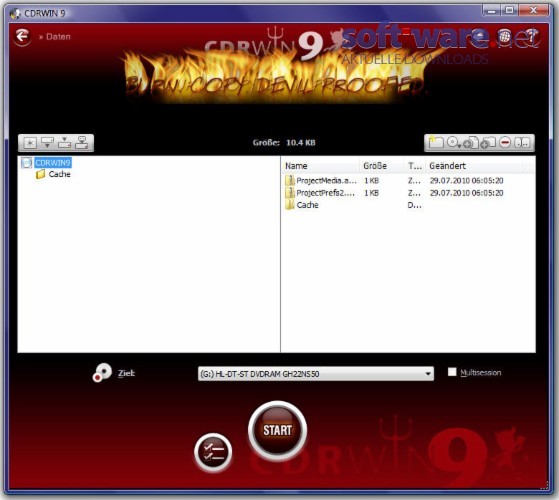Open the disc import dropdown icon
Screen dimensions: 559x500
(453, 143)
